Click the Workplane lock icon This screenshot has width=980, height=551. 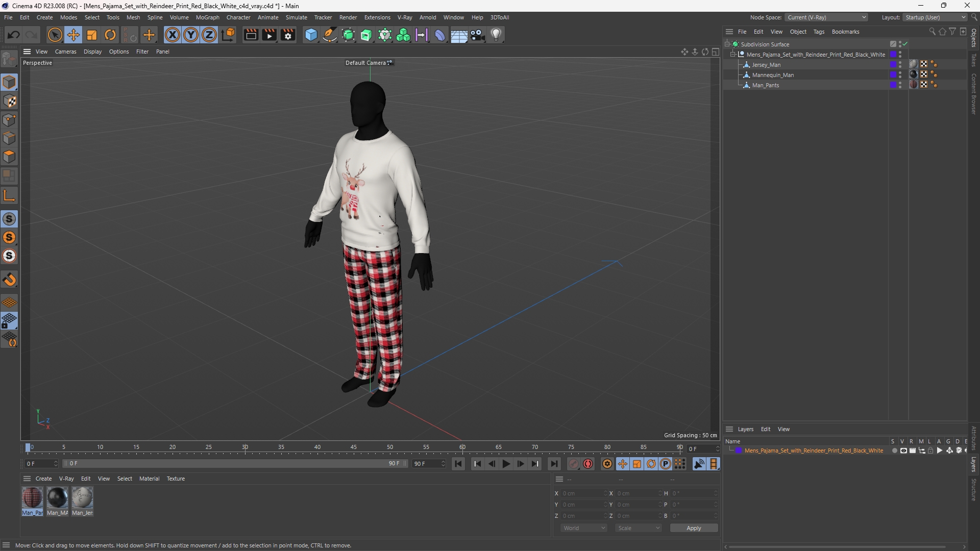pos(9,321)
